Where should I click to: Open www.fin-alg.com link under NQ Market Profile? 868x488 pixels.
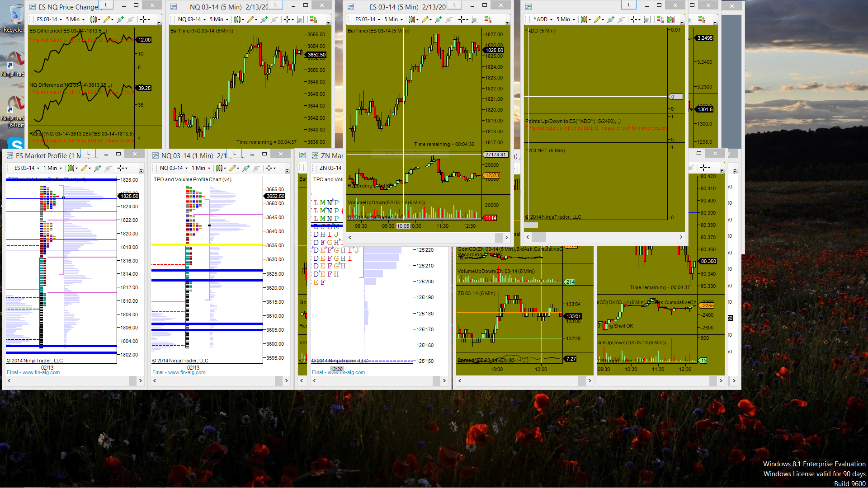click(x=187, y=372)
